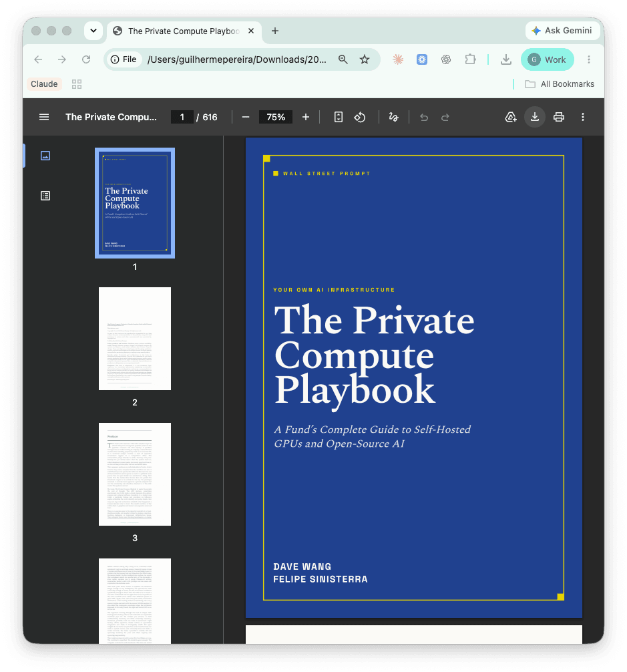Image resolution: width=627 pixels, height=672 pixels.
Task: Print the PDF document
Action: point(559,117)
